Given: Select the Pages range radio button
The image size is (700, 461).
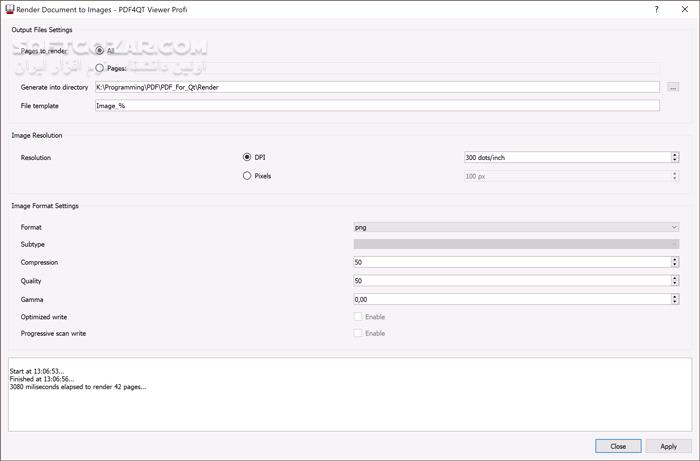Looking at the screenshot, I should (99, 68).
